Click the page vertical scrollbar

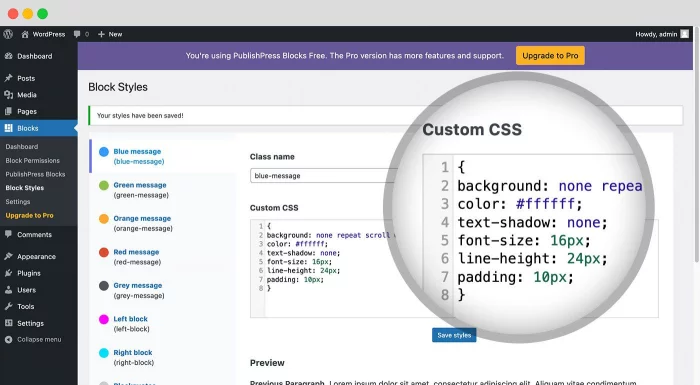click(x=697, y=145)
